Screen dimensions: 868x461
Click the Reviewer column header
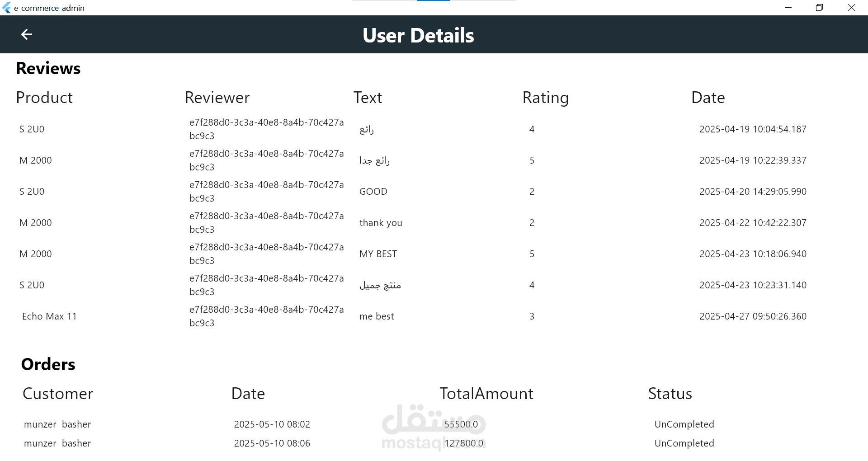(x=217, y=98)
